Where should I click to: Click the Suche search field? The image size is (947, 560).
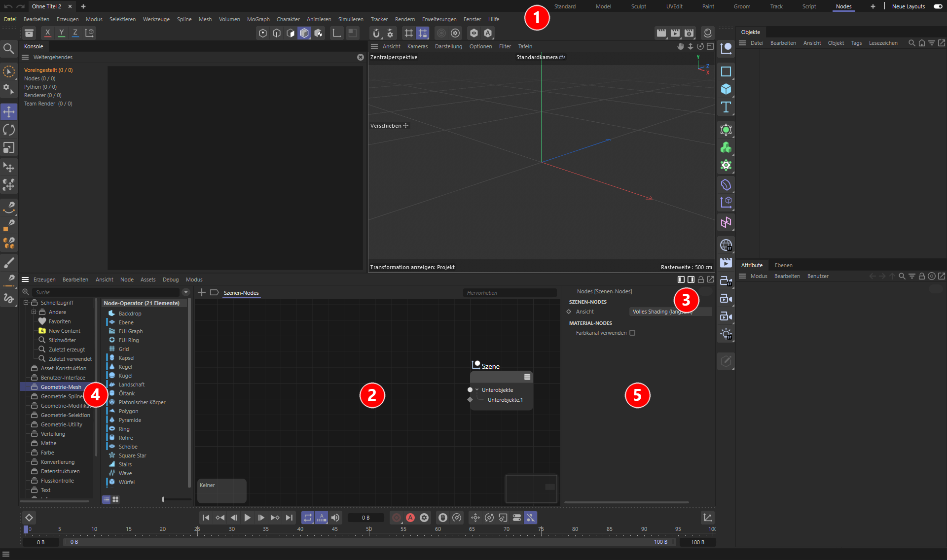[106, 292]
